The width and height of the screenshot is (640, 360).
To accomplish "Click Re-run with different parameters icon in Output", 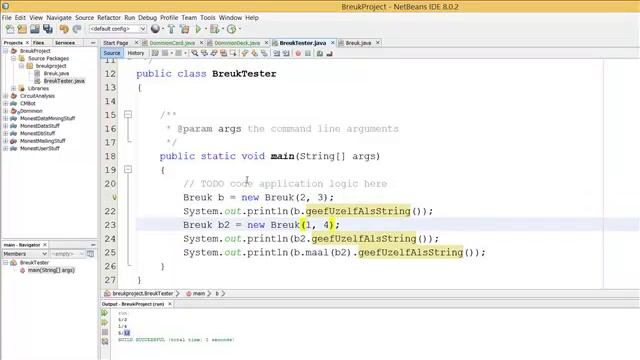I will coord(105,322).
